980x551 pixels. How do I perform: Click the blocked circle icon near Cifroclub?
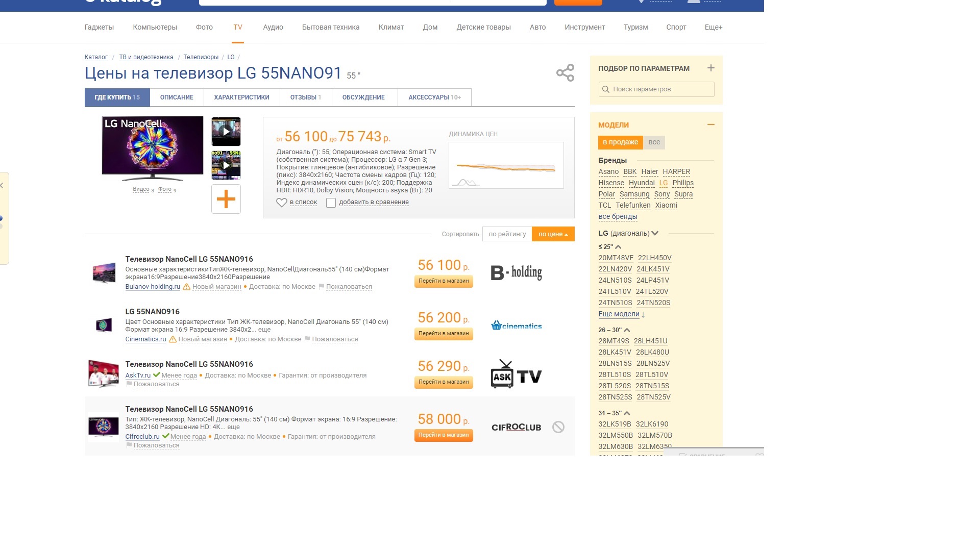pos(558,427)
